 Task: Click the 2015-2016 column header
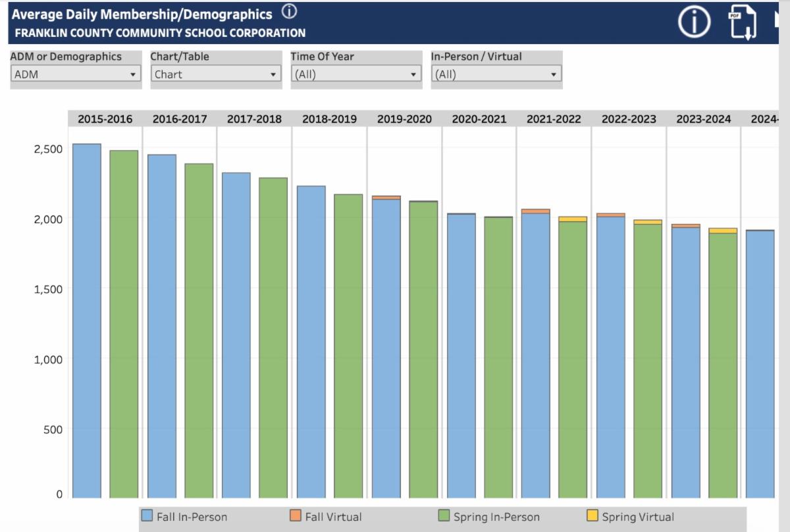pyautogui.click(x=105, y=119)
